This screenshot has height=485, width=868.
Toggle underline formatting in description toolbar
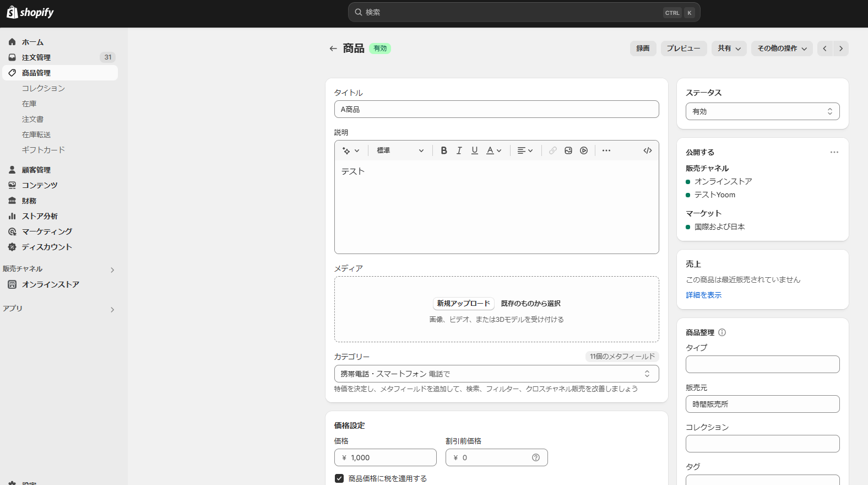pyautogui.click(x=475, y=150)
